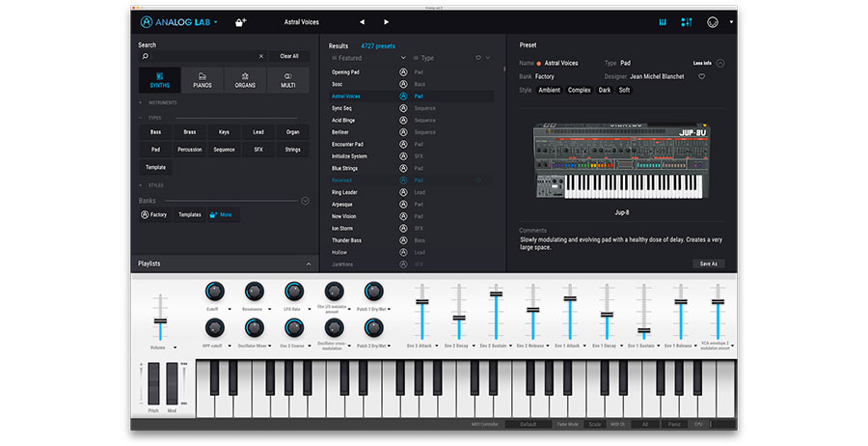Go to previous preset with left arrow
This screenshot has width=868, height=446.
click(x=362, y=22)
